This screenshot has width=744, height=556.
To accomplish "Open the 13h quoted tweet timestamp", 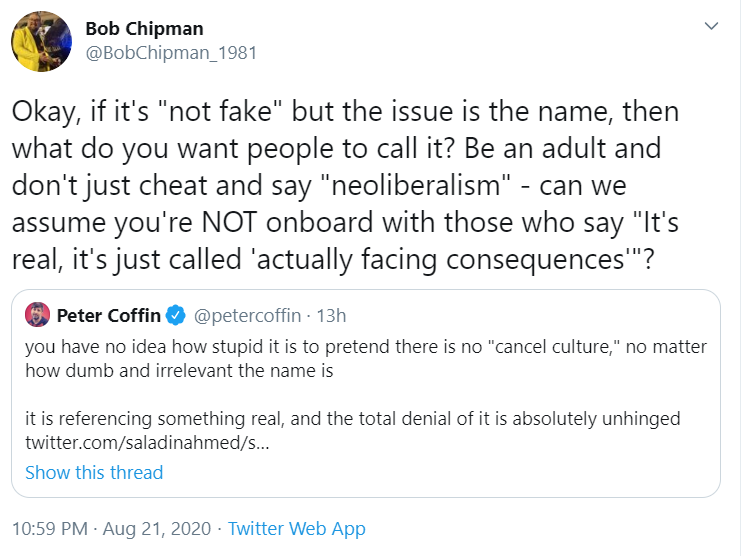I will tap(331, 315).
